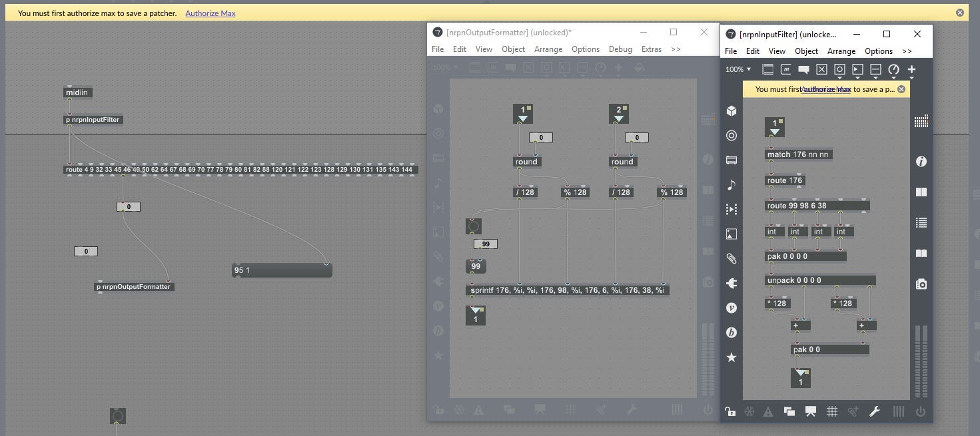This screenshot has height=436, width=980.
Task: Open the Audio files note icon
Action: [732, 185]
